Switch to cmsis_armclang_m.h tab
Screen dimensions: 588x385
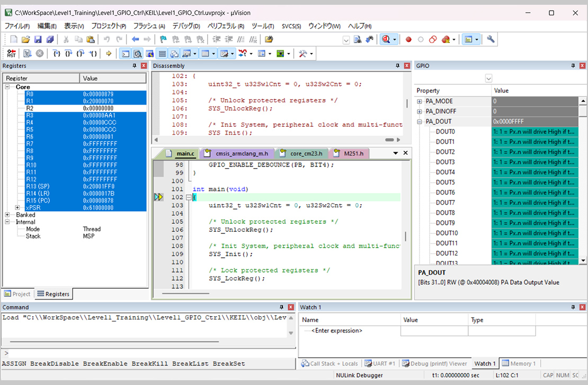(x=237, y=153)
